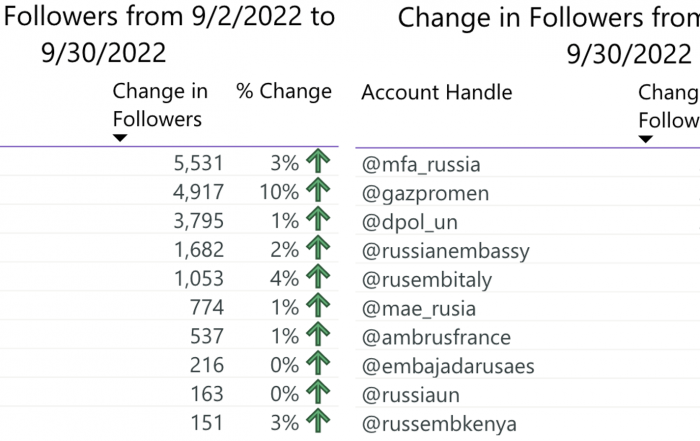This screenshot has height=441, width=700.
Task: Click green arrow in the 3,795 row
Action: tap(318, 219)
